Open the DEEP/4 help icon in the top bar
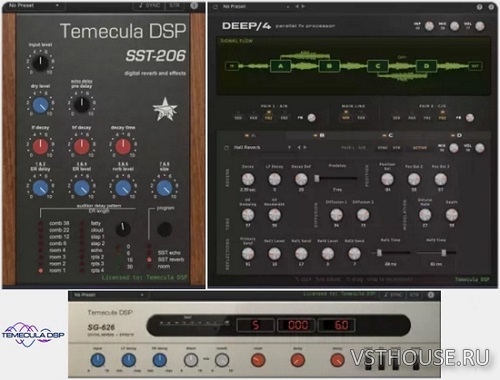500x380 pixels. coord(479,7)
